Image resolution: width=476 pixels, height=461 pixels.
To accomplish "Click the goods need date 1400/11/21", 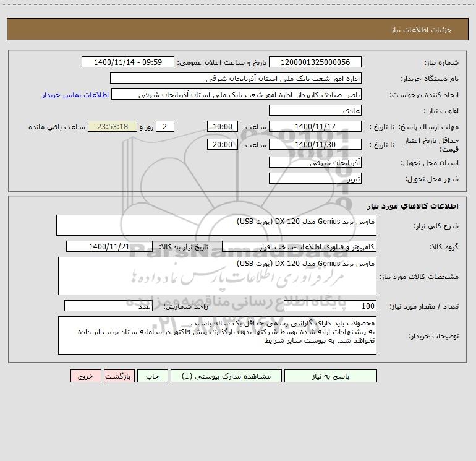I will [109, 246].
